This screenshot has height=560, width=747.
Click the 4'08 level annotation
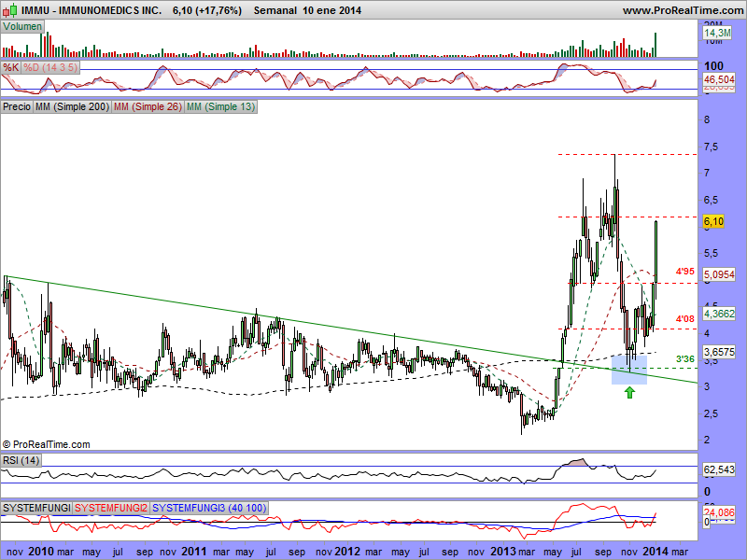[685, 318]
